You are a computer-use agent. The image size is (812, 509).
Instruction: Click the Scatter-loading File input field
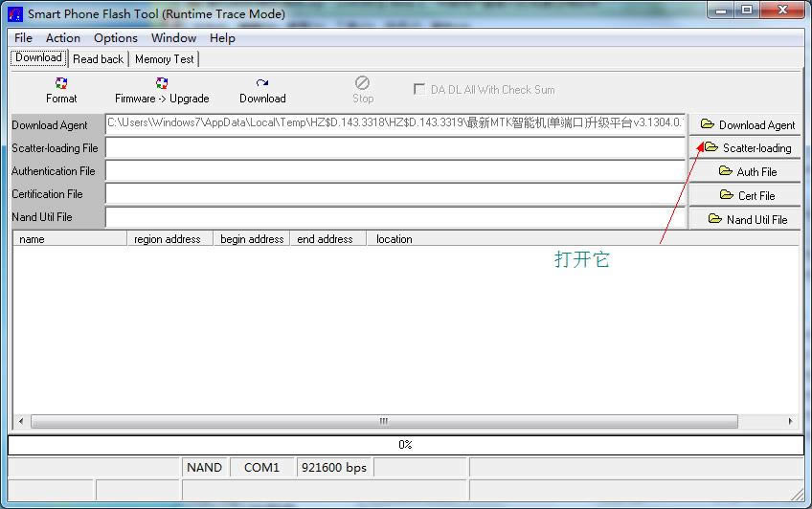395,148
